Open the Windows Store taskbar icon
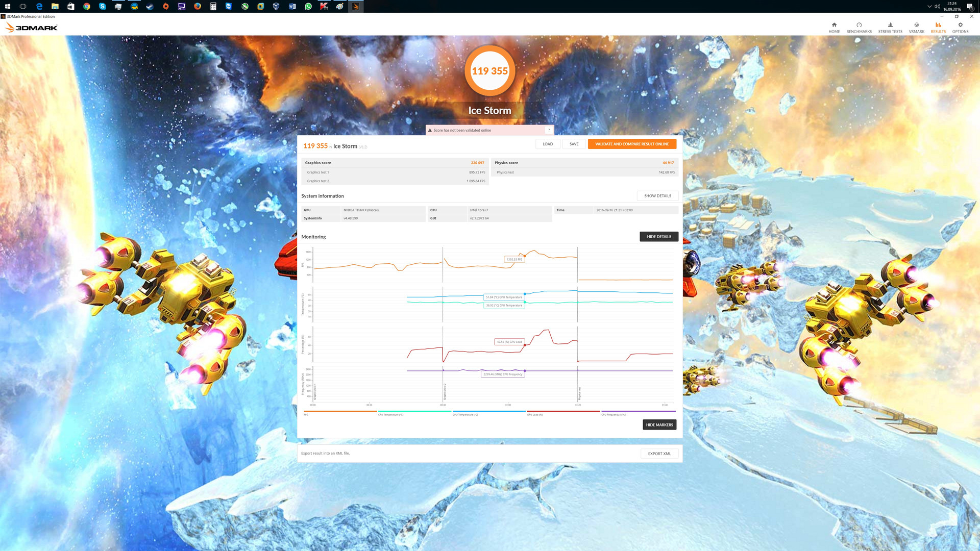The height and width of the screenshot is (551, 980). 71,6
